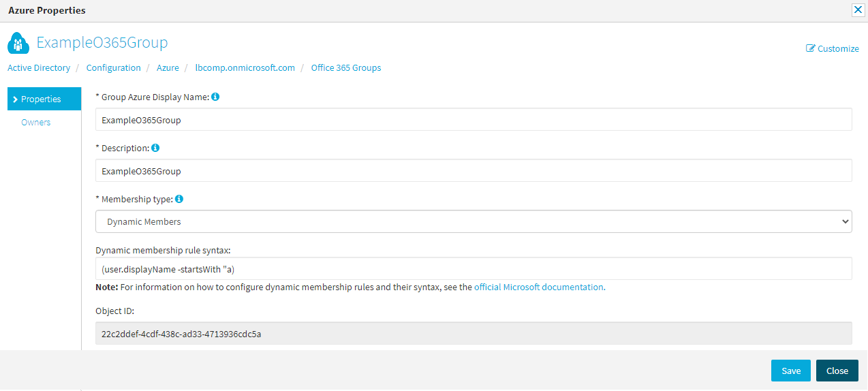The image size is (868, 391).
Task: Go to Office 365 Groups breadcrumb
Action: 346,68
